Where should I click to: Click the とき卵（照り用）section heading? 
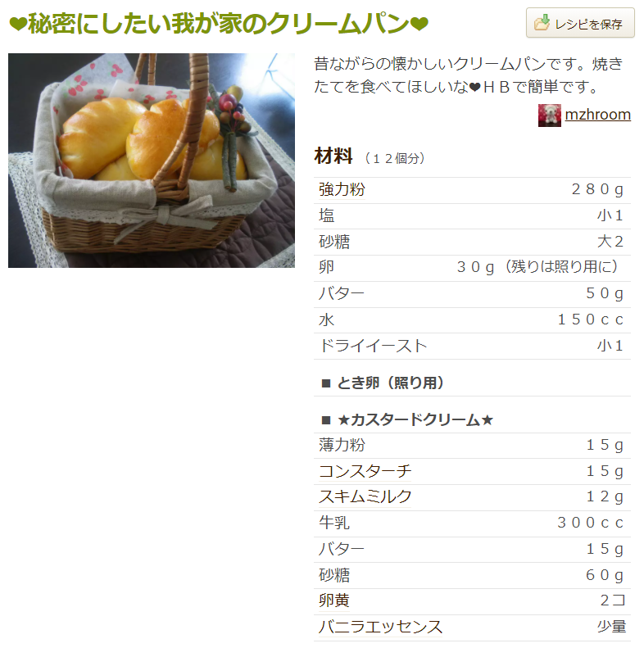click(391, 383)
